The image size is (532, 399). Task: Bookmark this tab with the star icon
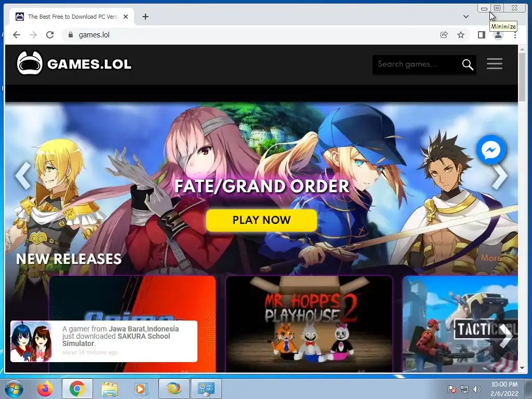pyautogui.click(x=461, y=35)
